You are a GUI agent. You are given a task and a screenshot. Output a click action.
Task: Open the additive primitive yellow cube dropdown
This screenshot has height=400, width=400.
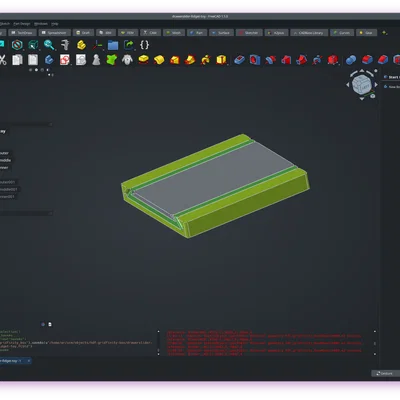(x=221, y=60)
